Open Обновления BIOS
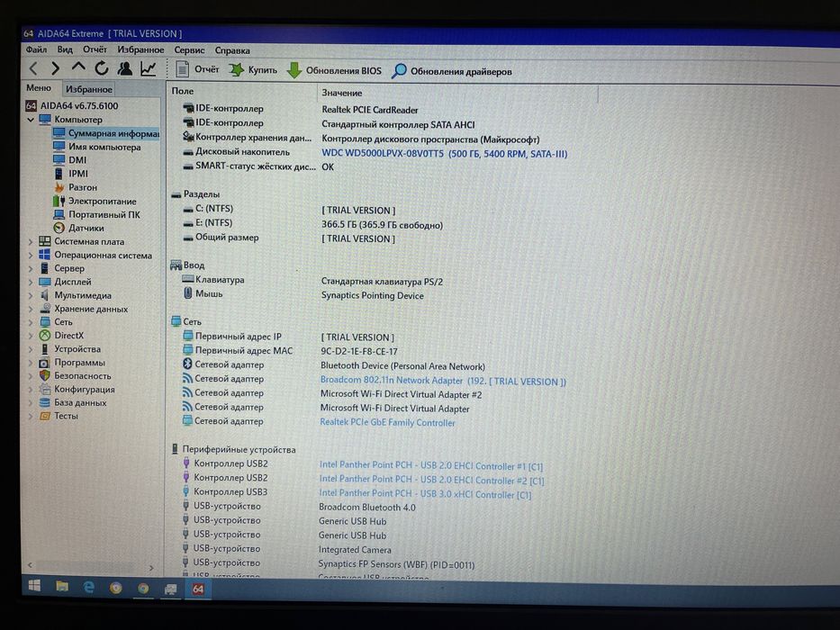The image size is (840, 630). (334, 70)
